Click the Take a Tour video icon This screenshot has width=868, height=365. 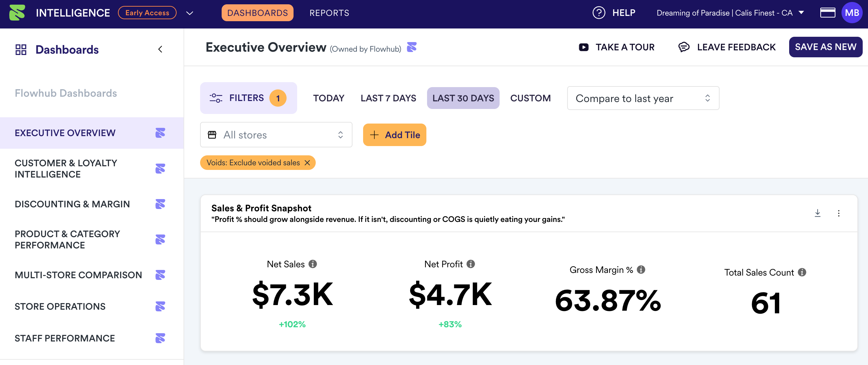pos(584,47)
